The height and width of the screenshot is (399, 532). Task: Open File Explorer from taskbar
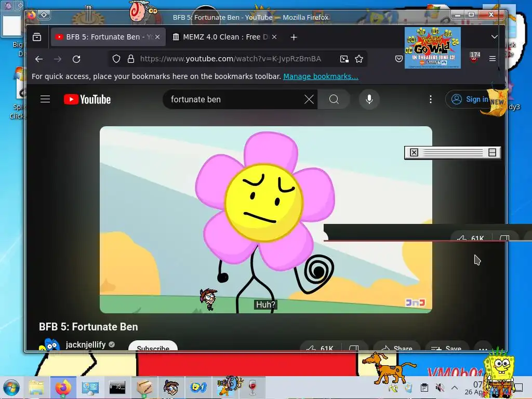point(36,388)
